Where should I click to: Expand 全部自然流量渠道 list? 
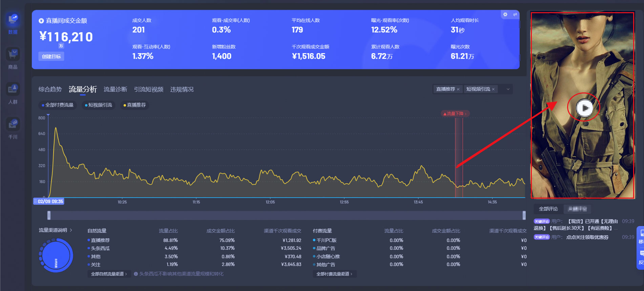coord(109,274)
